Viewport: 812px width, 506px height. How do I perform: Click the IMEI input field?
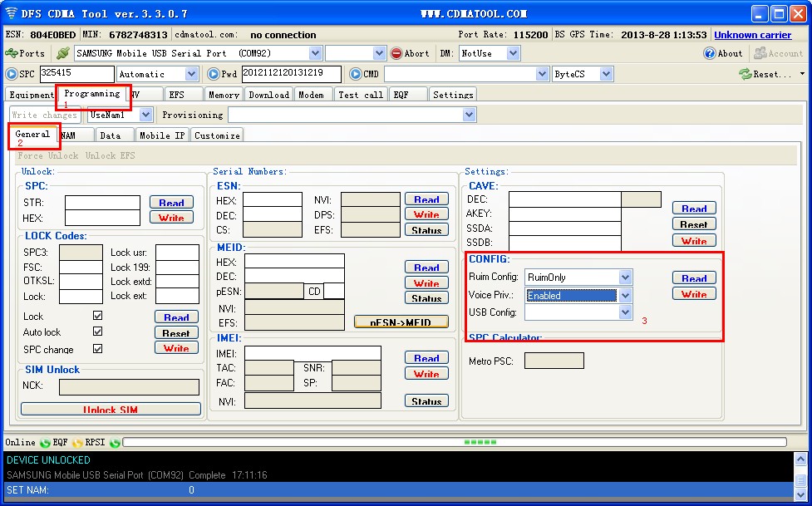312,353
